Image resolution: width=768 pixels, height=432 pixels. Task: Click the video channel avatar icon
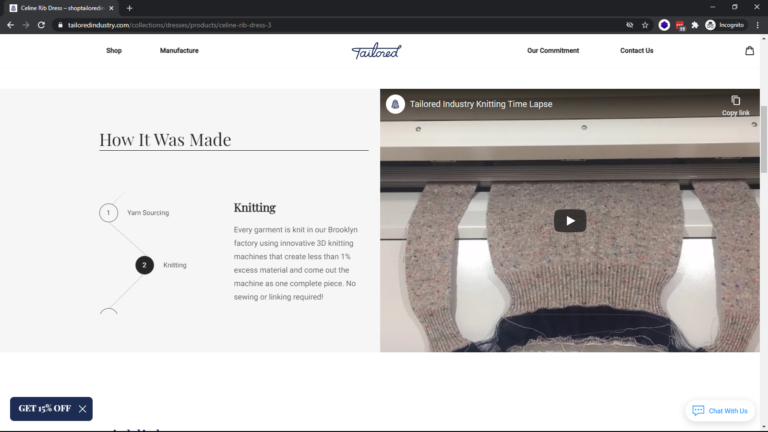[395, 104]
